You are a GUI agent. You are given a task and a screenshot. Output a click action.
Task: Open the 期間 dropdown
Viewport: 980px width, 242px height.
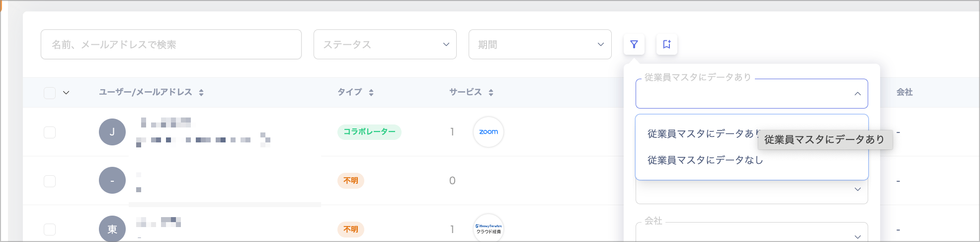pos(540,44)
